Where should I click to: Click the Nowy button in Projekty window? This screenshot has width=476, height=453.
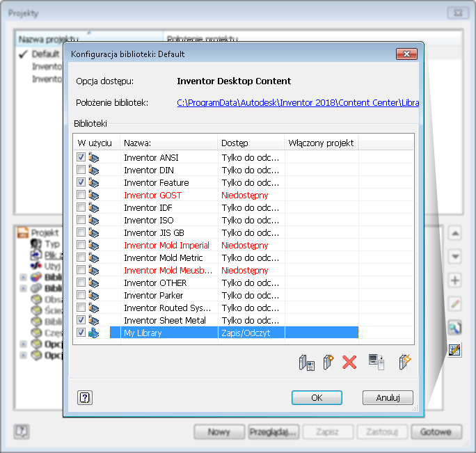219,431
